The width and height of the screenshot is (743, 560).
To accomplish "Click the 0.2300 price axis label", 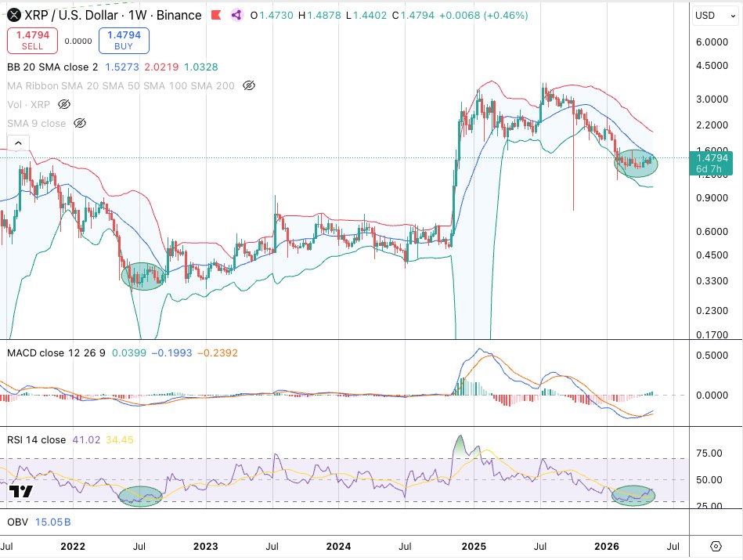I will click(712, 311).
